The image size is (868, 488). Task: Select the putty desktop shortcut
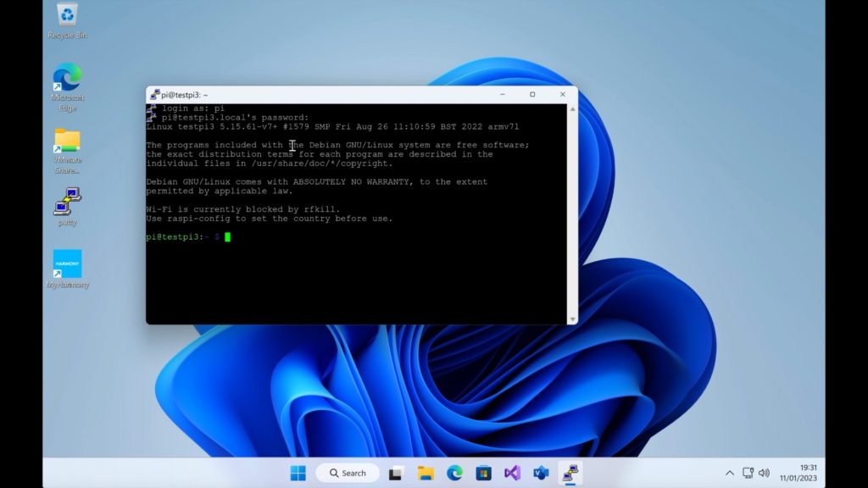point(67,206)
